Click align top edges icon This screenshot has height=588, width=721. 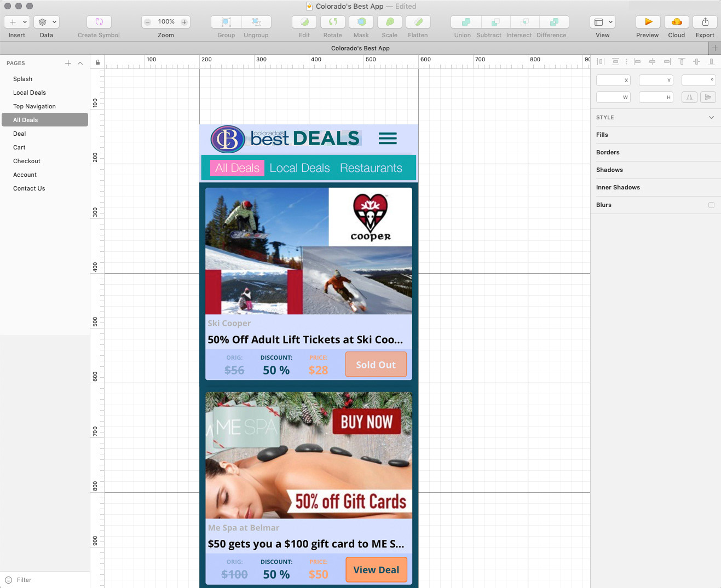[682, 62]
